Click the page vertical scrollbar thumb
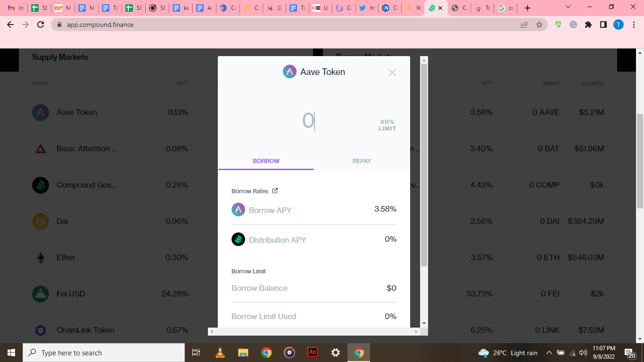Image resolution: width=644 pixels, height=362 pixels. tap(640, 161)
